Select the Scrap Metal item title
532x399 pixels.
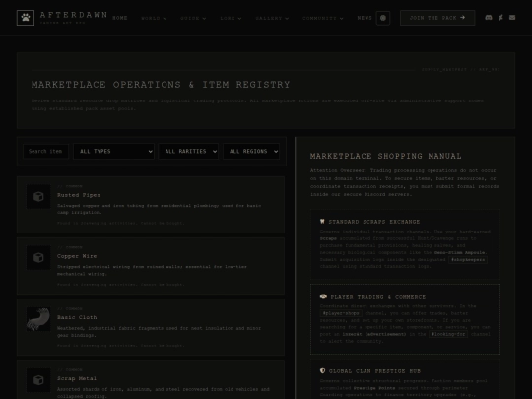tap(77, 378)
